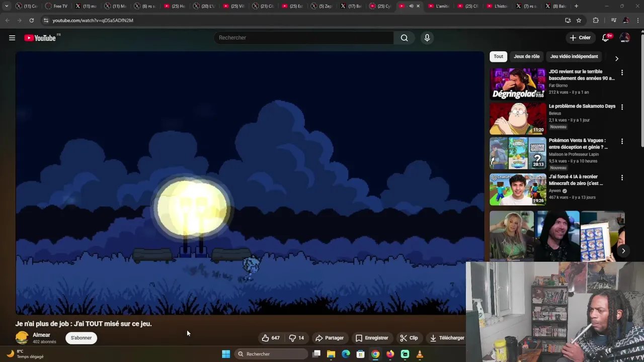
Task: Launch Microsoft Edge from the taskbar
Action: coord(346,354)
